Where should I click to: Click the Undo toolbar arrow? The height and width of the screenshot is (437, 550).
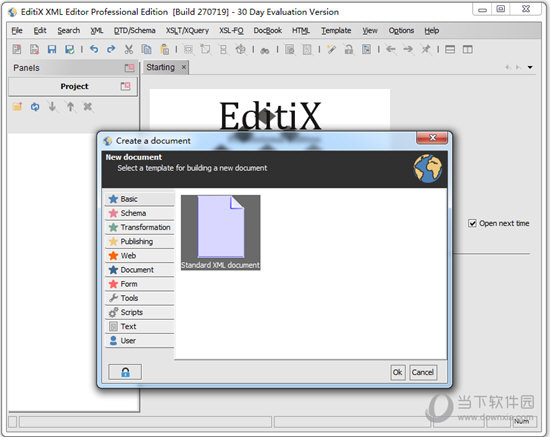[x=94, y=49]
